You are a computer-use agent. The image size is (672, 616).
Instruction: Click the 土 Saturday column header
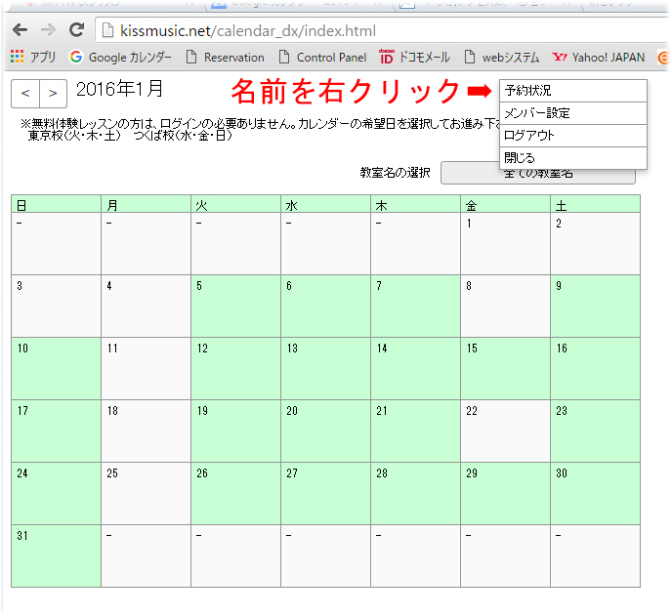(x=595, y=204)
